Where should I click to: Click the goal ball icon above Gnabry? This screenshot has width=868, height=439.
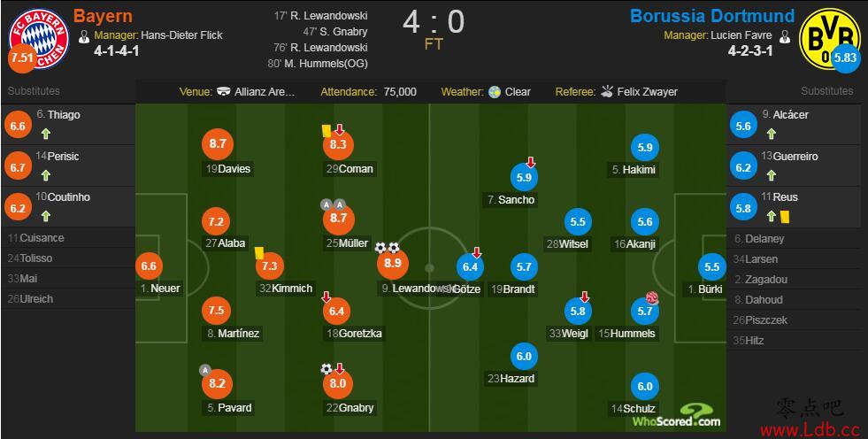tap(326, 369)
